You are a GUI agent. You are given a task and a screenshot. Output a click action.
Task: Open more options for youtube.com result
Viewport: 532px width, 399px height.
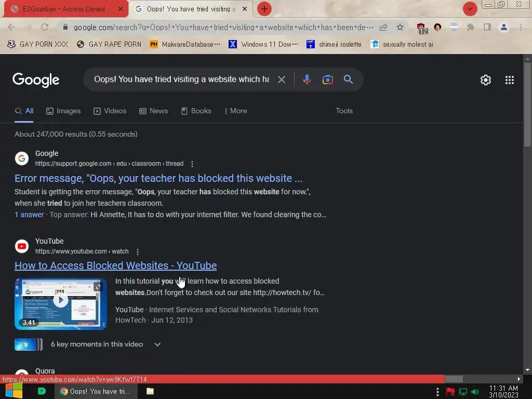coord(137,252)
